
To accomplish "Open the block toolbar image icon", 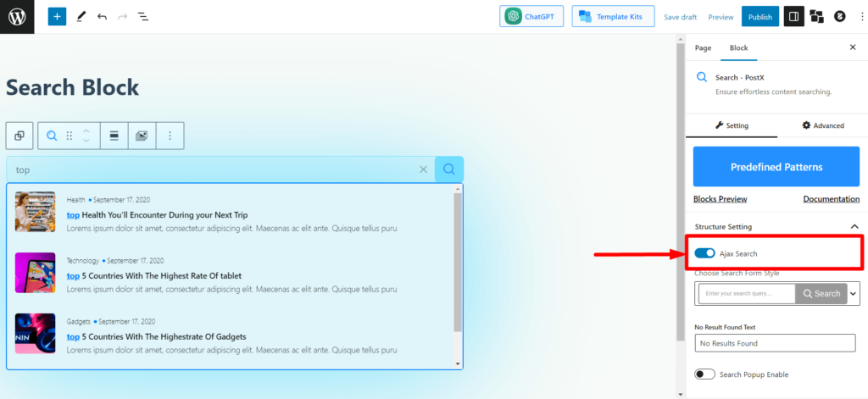I will tap(142, 136).
